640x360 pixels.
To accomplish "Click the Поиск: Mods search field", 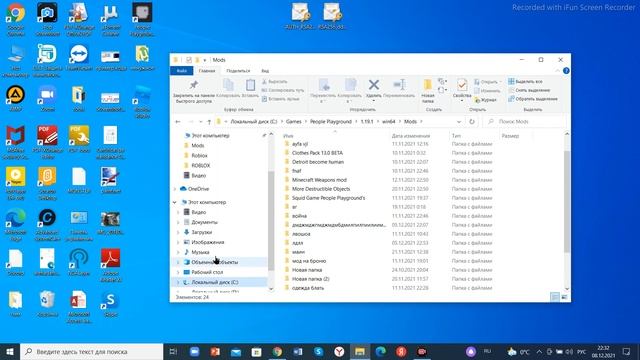I will (x=524, y=122).
